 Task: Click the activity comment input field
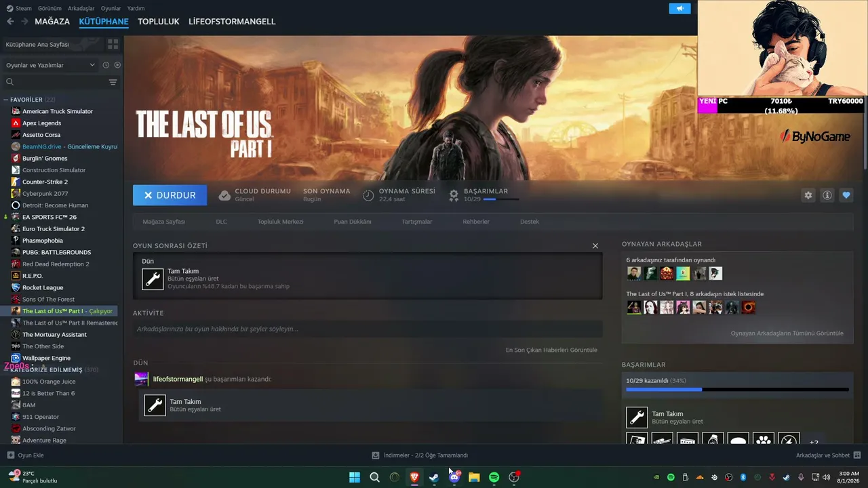(x=368, y=329)
